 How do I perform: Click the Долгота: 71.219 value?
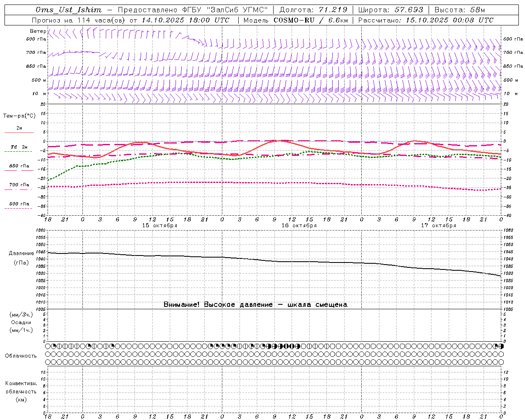click(x=313, y=10)
